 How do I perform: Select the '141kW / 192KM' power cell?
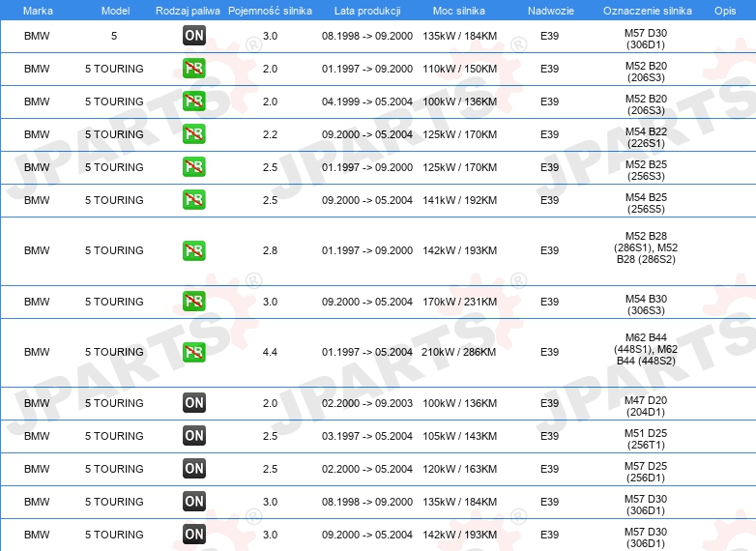click(x=459, y=199)
